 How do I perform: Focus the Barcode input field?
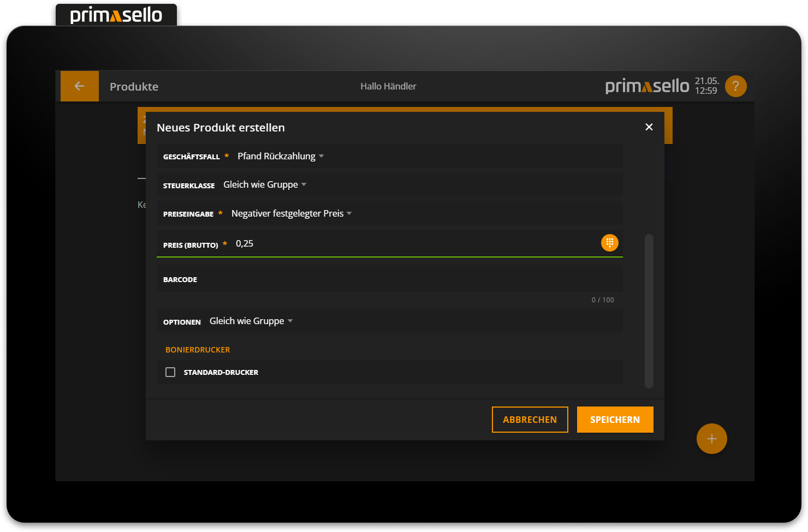(x=404, y=279)
